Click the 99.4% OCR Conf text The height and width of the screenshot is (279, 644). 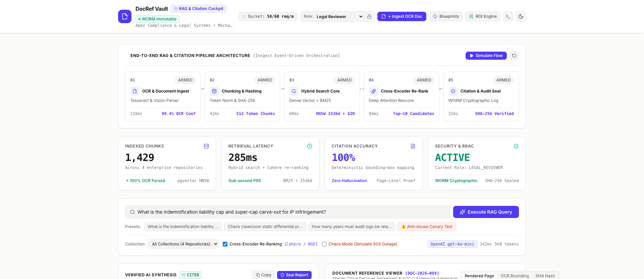click(178, 114)
